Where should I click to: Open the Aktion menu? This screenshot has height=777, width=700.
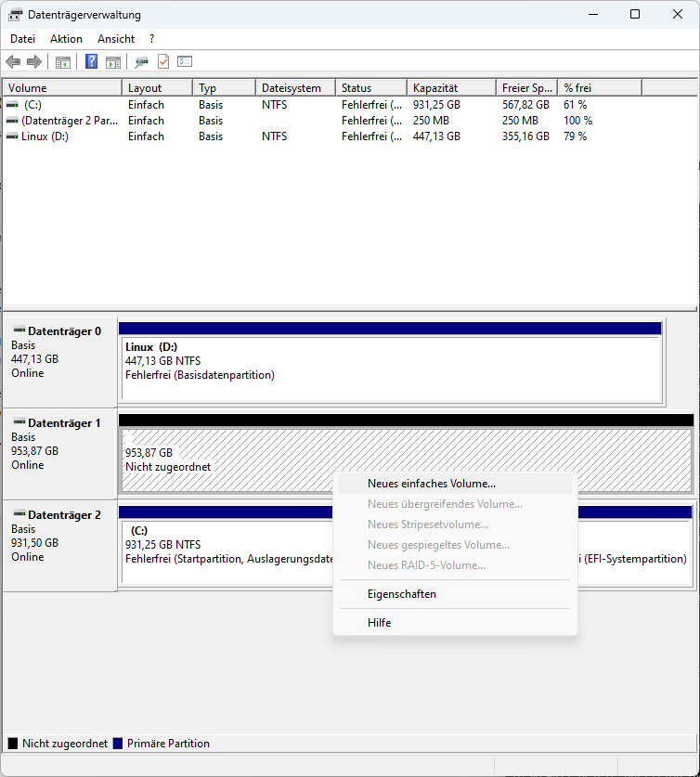click(67, 39)
